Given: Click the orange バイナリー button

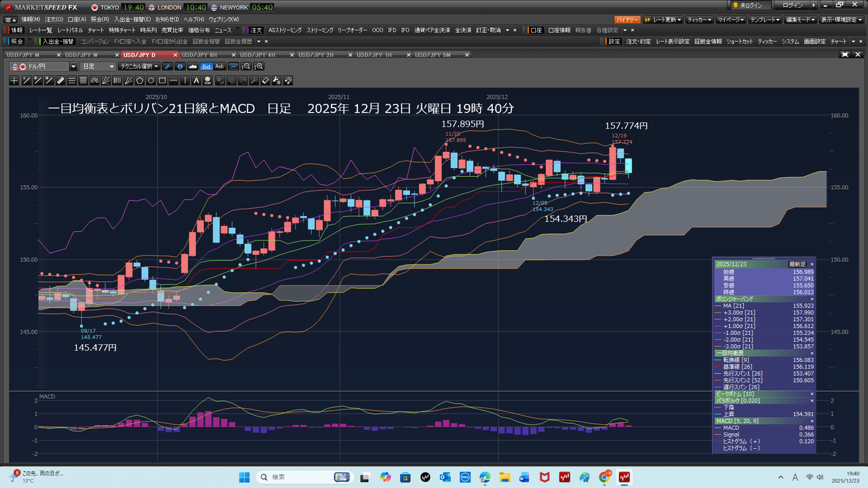Looking at the screenshot, I should click(x=627, y=20).
